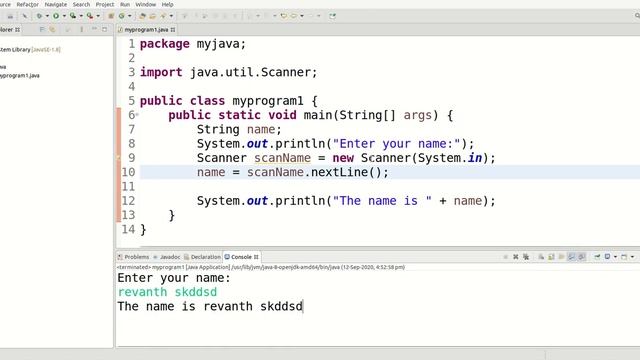Switch to the Declaration tab
The height and width of the screenshot is (360, 640).
(202, 257)
